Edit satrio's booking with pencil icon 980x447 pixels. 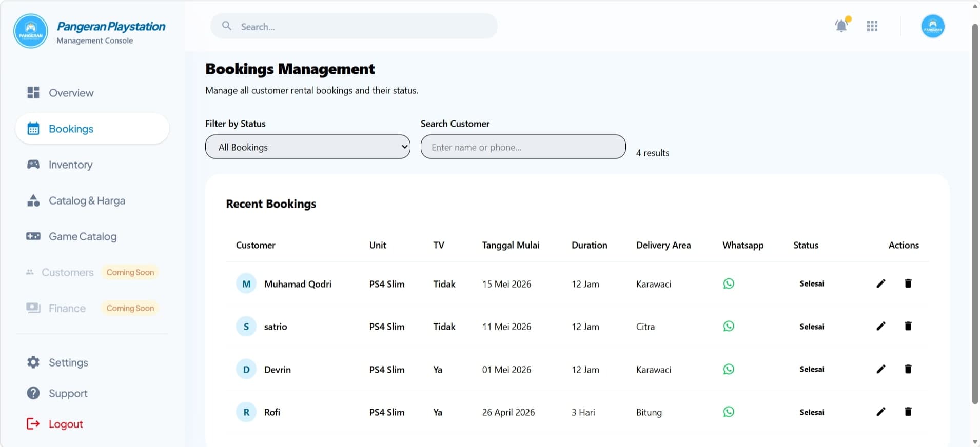pyautogui.click(x=881, y=326)
